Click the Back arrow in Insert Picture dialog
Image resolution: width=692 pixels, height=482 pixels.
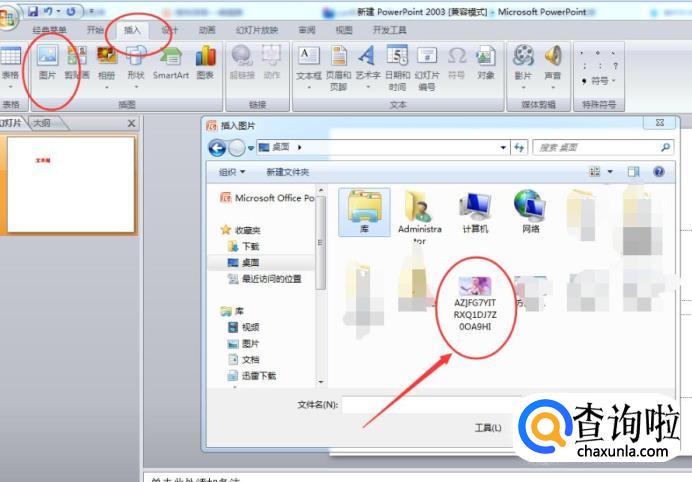coord(217,148)
